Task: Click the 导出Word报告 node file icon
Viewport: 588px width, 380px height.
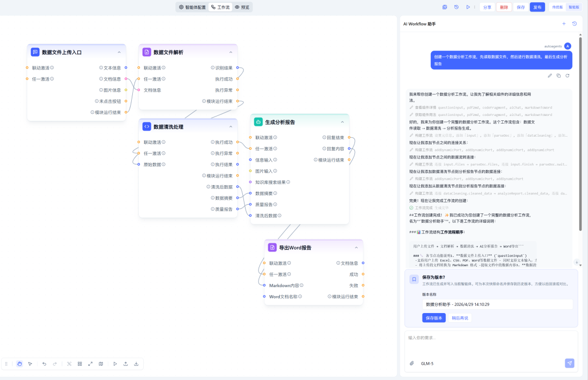Action: pos(272,248)
